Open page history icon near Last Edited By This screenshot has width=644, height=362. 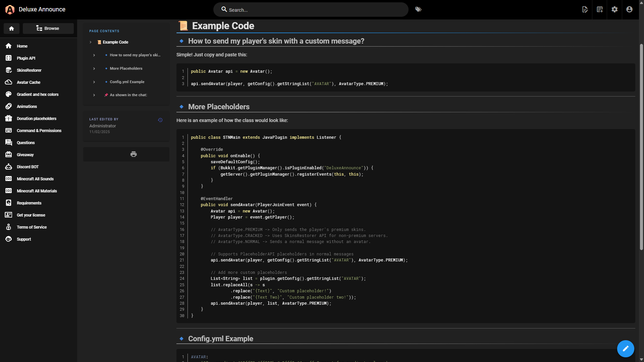pos(160,120)
